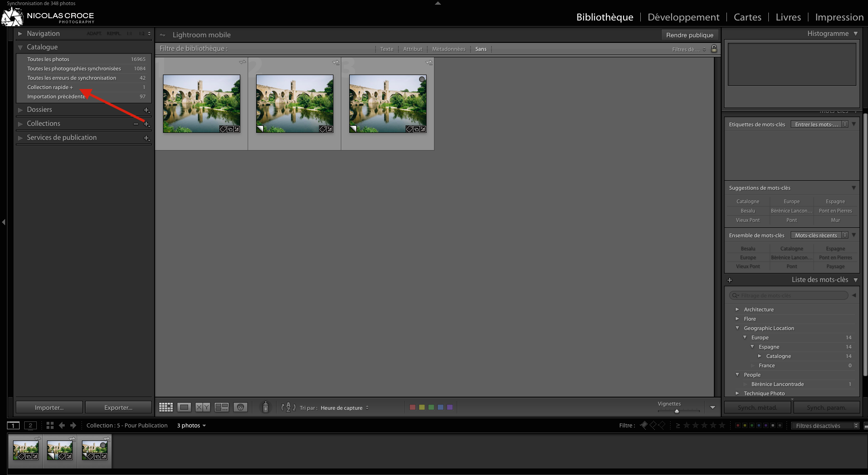This screenshot has height=475, width=868.
Task: Click the filter lock icon
Action: tap(714, 48)
